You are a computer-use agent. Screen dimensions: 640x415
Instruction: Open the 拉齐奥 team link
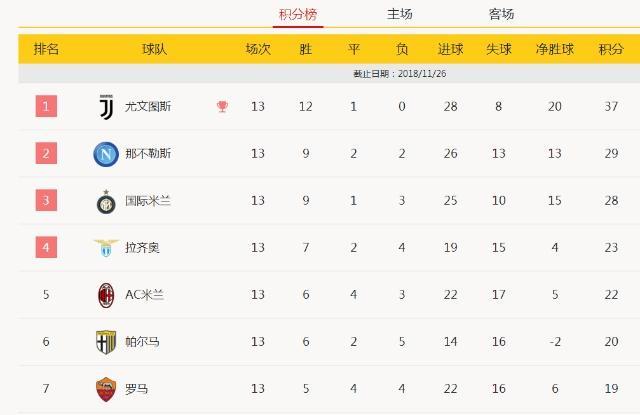tap(142, 247)
